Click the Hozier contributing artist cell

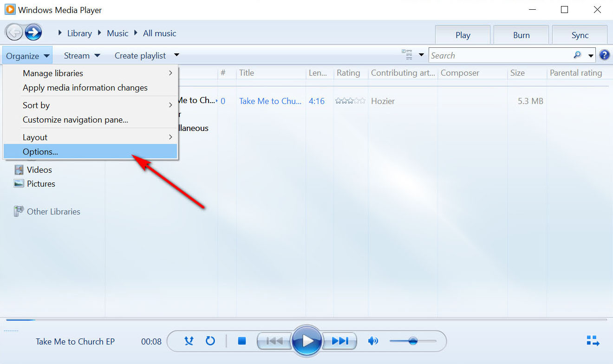click(383, 101)
